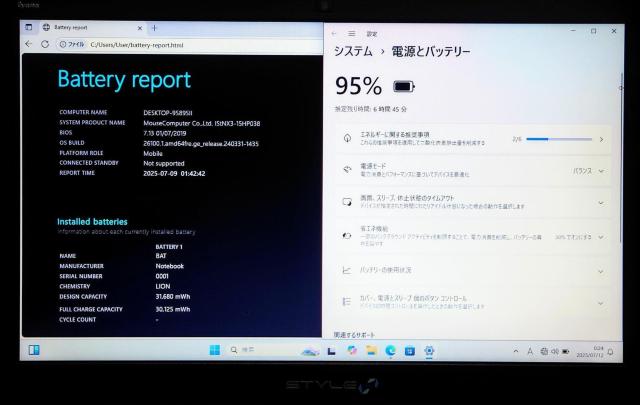Click the Settings window vertical scrollbar
640x405 pixels.
click(620, 157)
